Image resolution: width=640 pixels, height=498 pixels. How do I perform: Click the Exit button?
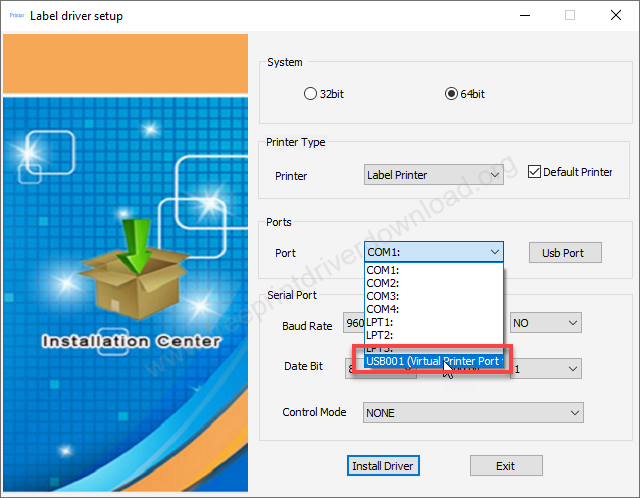coord(505,466)
